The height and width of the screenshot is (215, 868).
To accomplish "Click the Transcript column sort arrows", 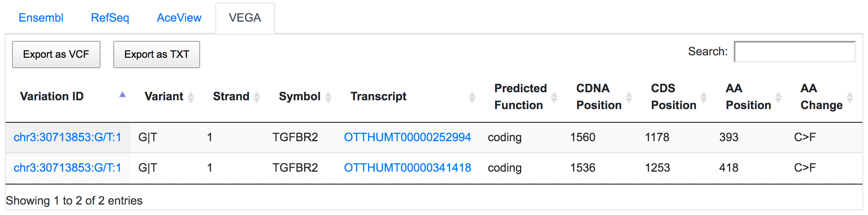I will point(472,97).
